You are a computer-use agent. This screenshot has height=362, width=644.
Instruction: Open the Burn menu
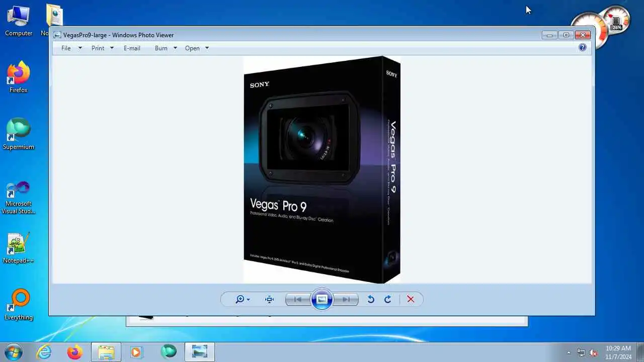[161, 48]
